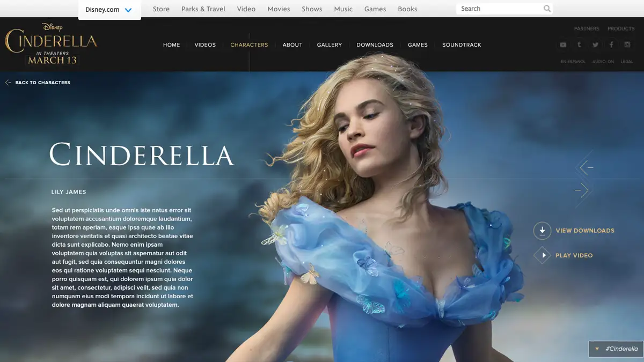The image size is (644, 362).
Task: Open the Games tab in movie navigation
Action: (x=418, y=45)
